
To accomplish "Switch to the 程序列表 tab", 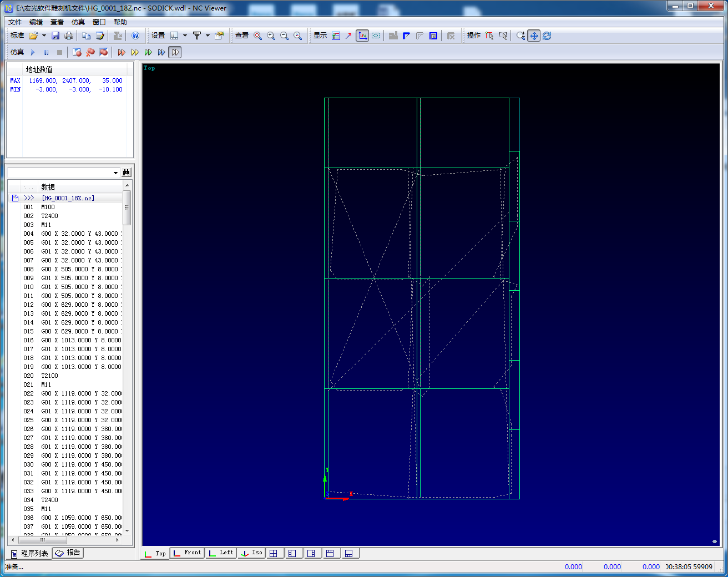I will (x=29, y=553).
